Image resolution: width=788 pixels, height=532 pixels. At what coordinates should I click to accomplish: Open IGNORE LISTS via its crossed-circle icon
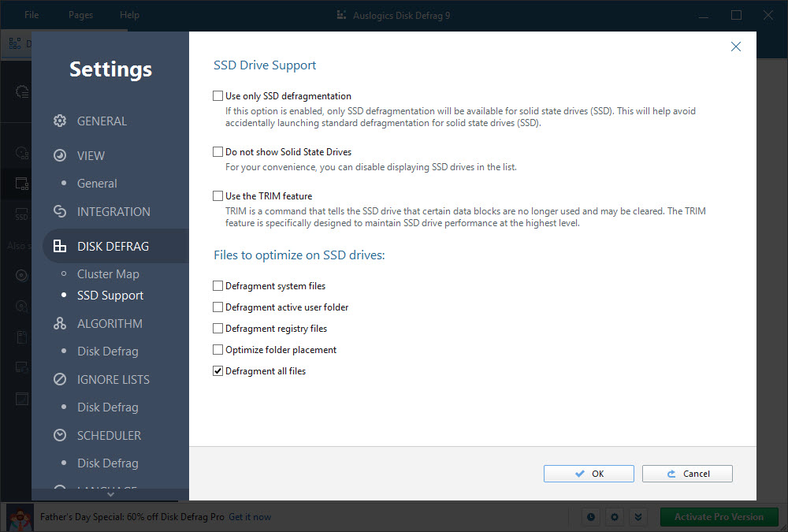60,379
